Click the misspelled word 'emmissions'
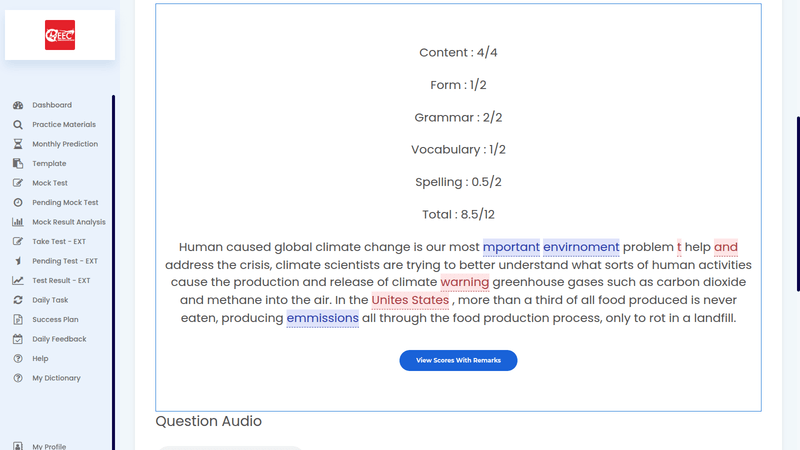The height and width of the screenshot is (450, 800). click(x=322, y=318)
